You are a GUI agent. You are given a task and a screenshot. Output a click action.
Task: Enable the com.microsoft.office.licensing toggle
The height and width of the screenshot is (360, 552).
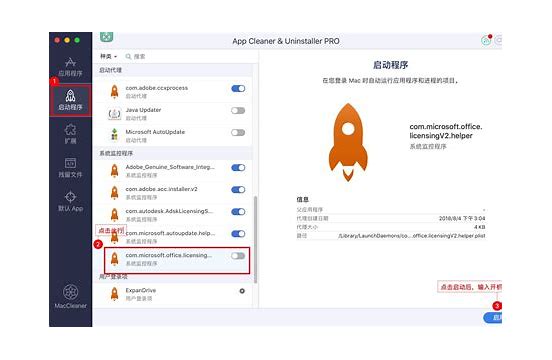(x=238, y=256)
